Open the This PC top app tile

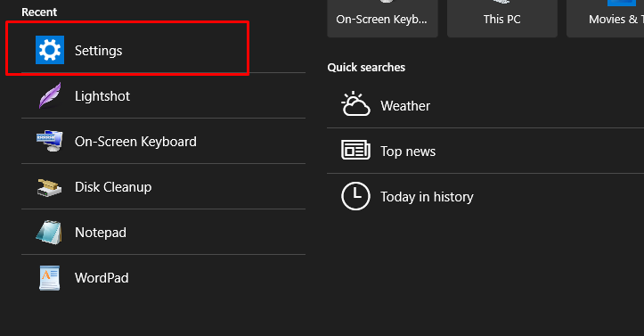pos(501,19)
